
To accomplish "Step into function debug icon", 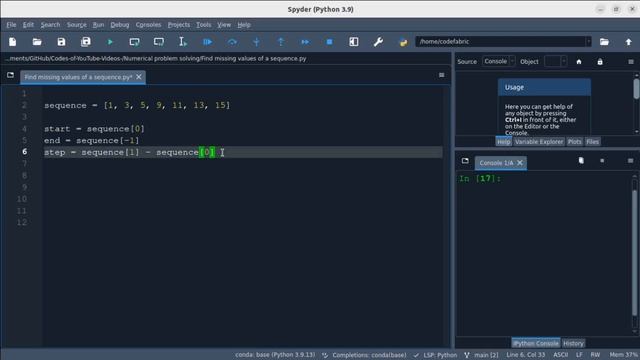I will tap(256, 42).
